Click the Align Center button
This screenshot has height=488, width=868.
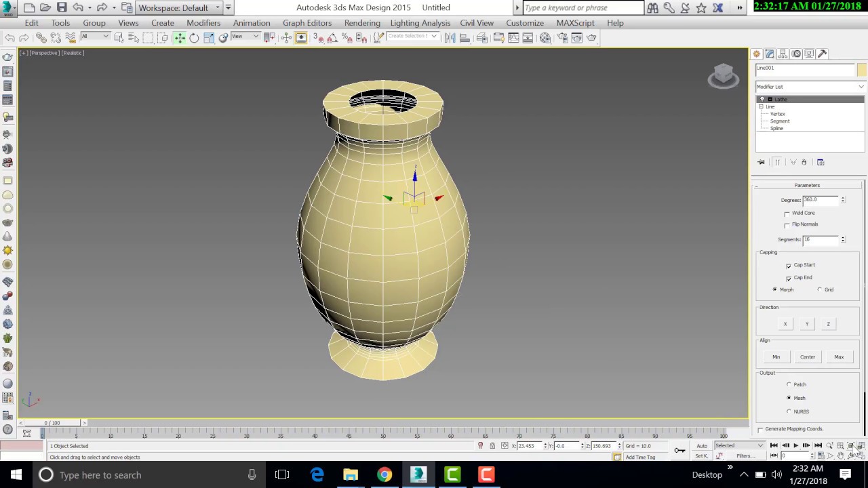tap(808, 357)
